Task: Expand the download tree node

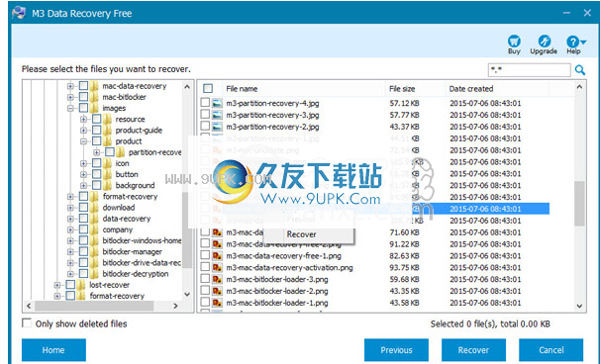Action: (70, 208)
